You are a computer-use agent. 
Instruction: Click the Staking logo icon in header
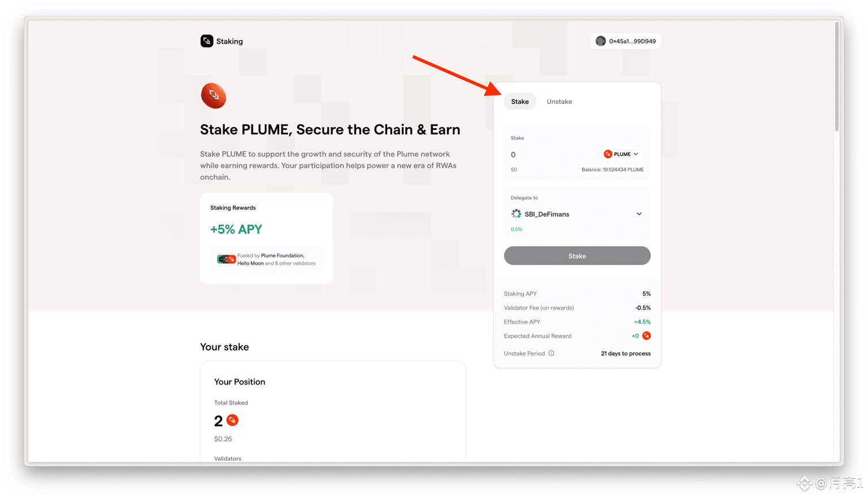[x=207, y=41]
